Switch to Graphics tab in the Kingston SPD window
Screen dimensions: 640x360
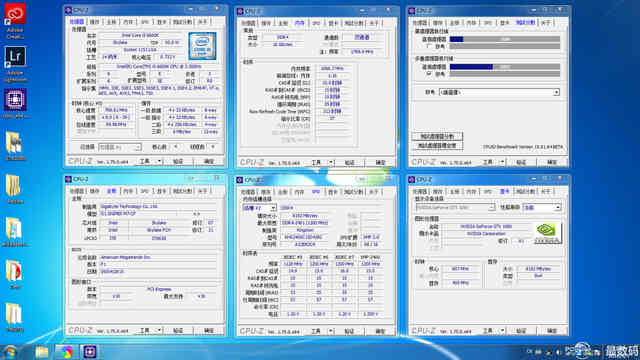[x=333, y=192]
